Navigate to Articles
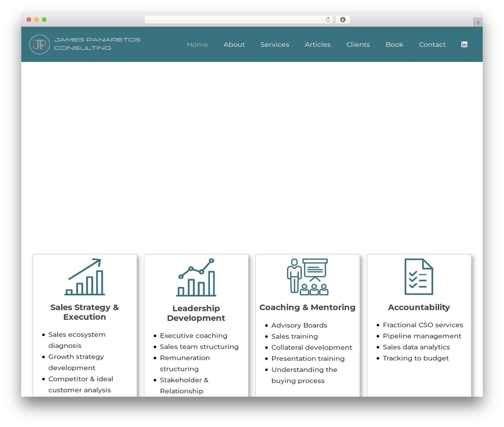The image size is (504, 427). tap(318, 45)
